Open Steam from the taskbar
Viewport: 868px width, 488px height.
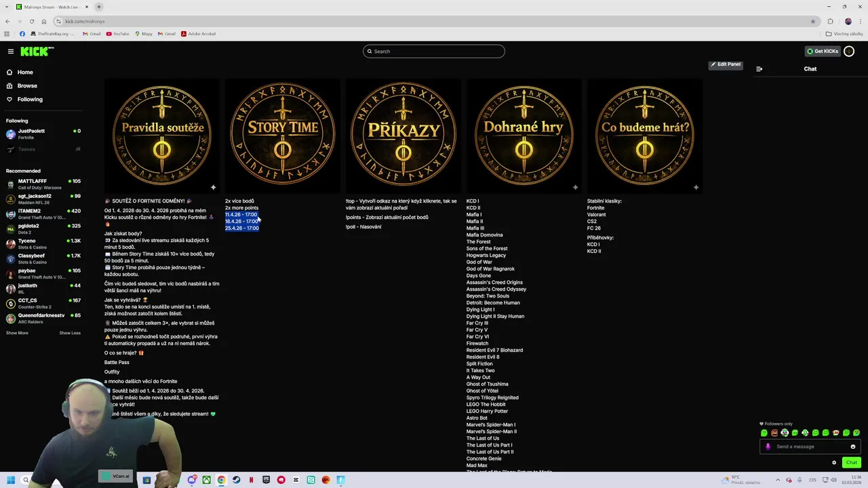[x=236, y=480]
